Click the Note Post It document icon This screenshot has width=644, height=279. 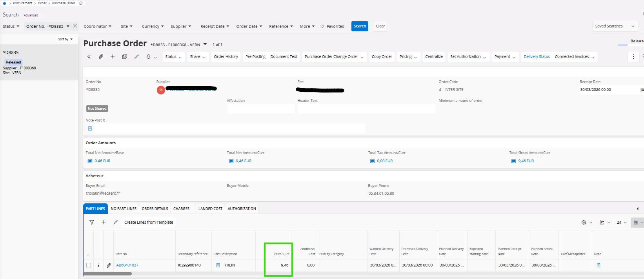pos(90,129)
